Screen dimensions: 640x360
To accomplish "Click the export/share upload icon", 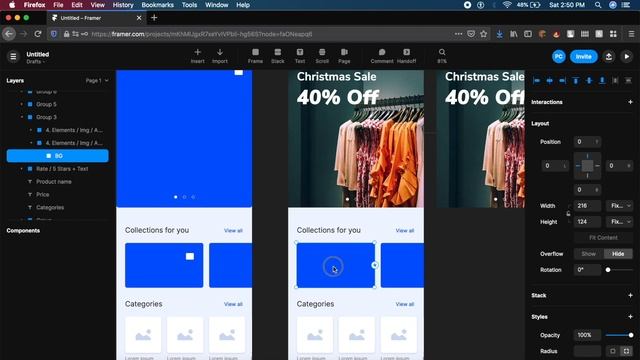I will pos(609,56).
